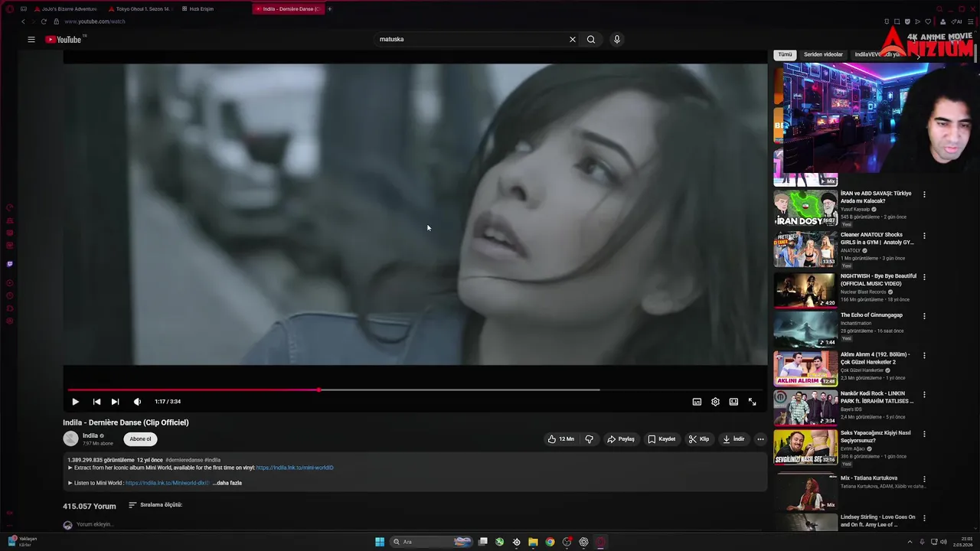980x551 pixels.
Task: Switch to JoJo's Bizarre Adventure tab
Action: point(65,9)
